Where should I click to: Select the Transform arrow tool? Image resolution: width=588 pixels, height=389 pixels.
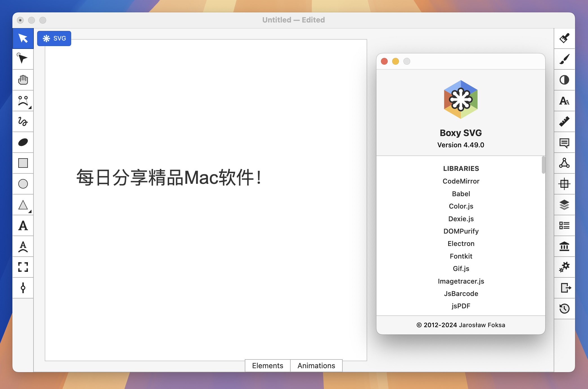click(x=23, y=38)
